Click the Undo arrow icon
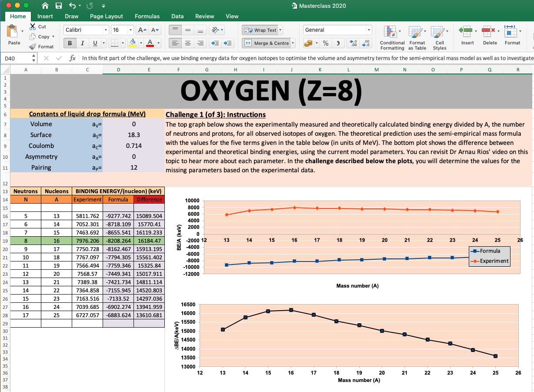The width and height of the screenshot is (534, 392). click(x=72, y=6)
